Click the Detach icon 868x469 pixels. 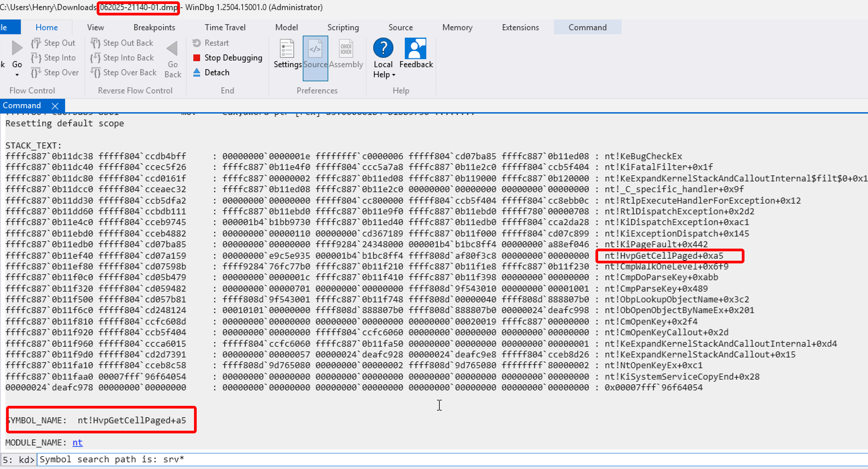point(197,72)
